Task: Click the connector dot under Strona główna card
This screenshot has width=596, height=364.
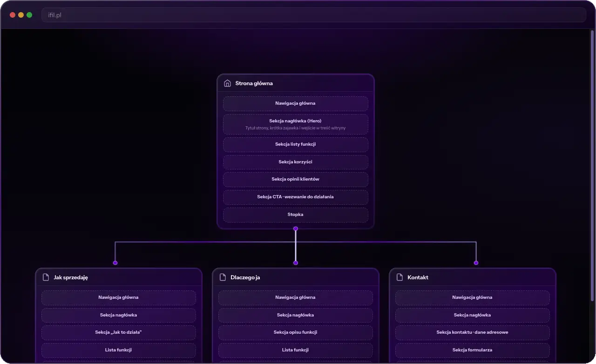Action: [296, 229]
